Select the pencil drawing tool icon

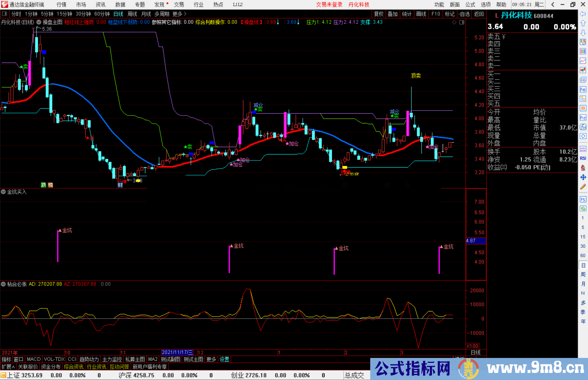pyautogui.click(x=583, y=187)
